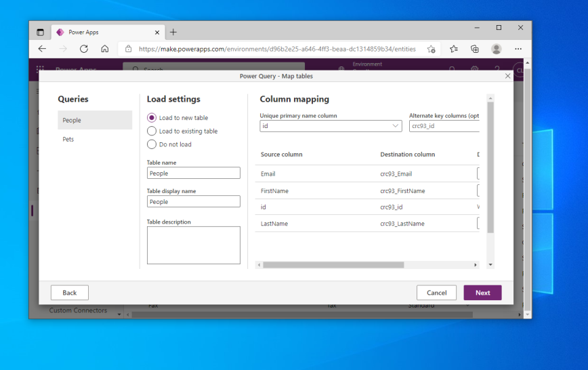Click into the Table description box
This screenshot has height=370, width=588.
194,245
